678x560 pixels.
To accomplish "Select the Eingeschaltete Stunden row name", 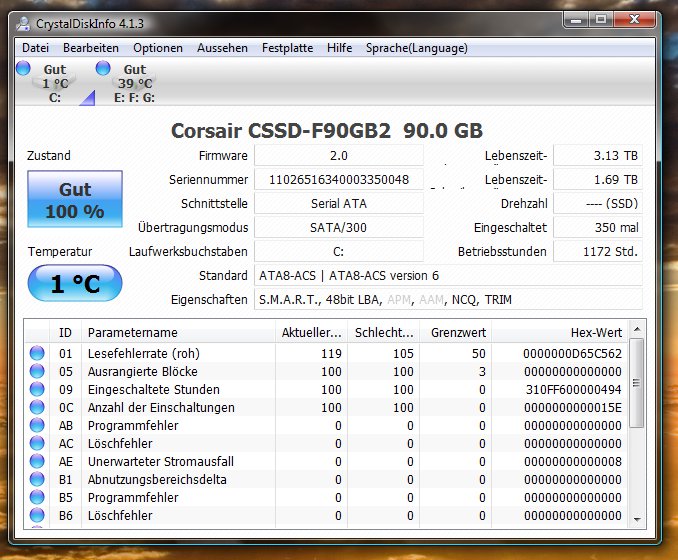I will (154, 389).
